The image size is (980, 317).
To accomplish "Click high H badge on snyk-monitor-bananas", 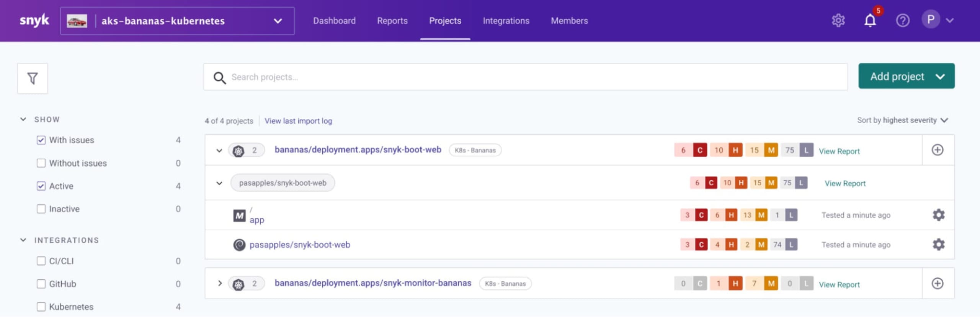I will click(735, 284).
